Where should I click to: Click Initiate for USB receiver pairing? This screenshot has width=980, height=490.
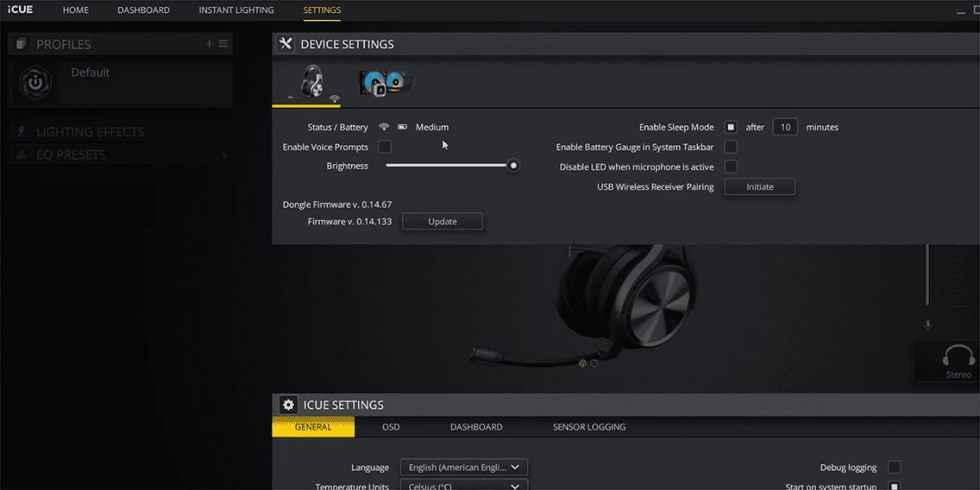coord(760,187)
